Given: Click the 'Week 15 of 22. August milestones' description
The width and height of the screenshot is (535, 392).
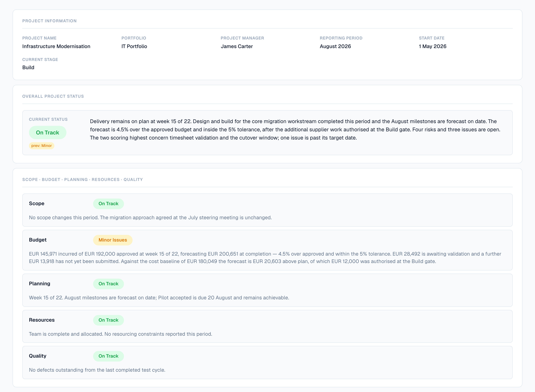Looking at the screenshot, I should point(159,298).
